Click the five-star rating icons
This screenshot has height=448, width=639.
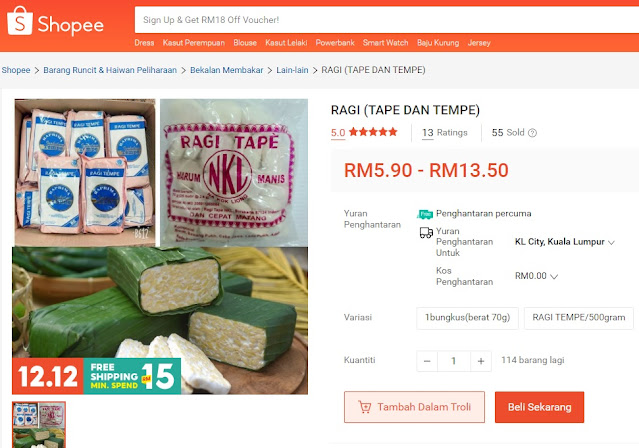tap(373, 132)
